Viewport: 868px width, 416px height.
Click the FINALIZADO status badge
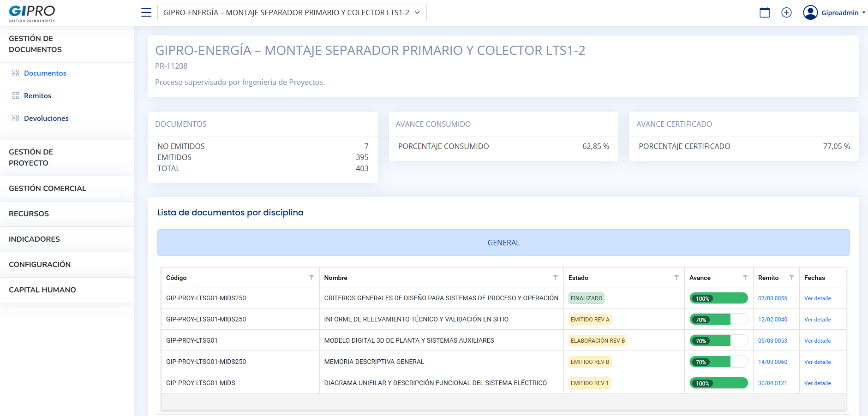(x=586, y=298)
